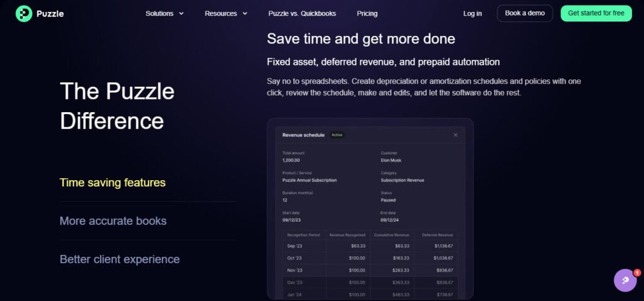This screenshot has height=301, width=644.
Task: Click the 09/12/23 start date
Action: click(291, 220)
